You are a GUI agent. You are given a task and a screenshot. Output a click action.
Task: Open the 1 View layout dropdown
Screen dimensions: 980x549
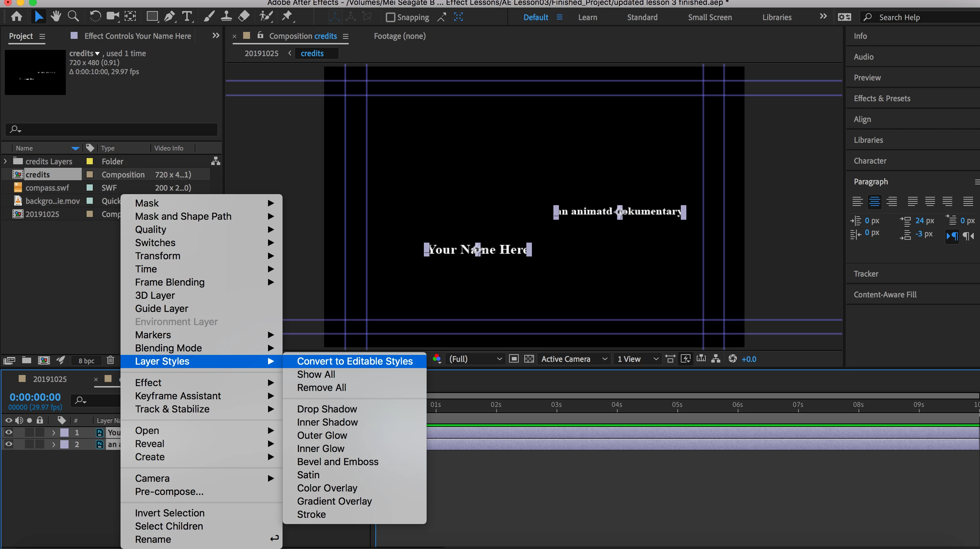click(638, 359)
